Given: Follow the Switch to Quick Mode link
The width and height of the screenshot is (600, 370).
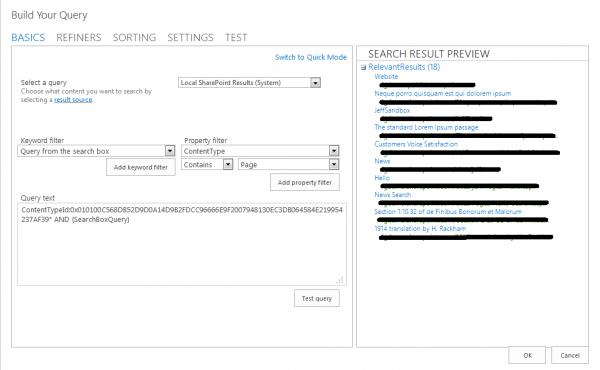Looking at the screenshot, I should [311, 57].
